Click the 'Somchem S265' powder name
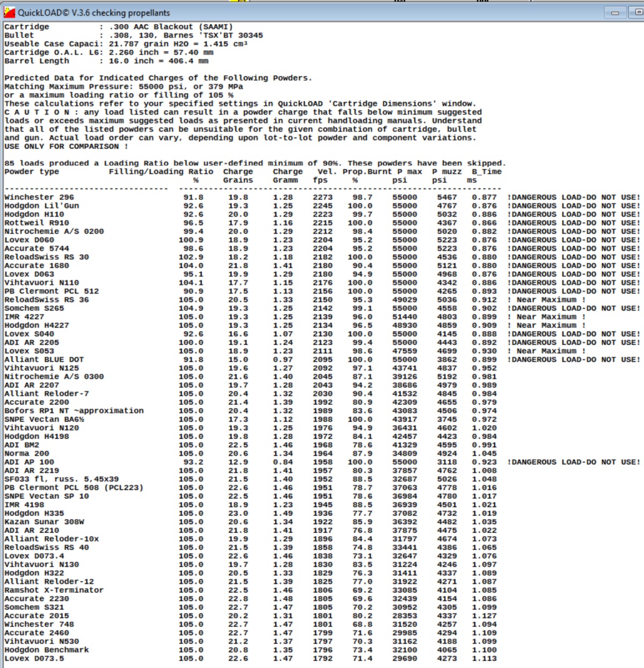This screenshot has width=644, height=668. [x=34, y=308]
